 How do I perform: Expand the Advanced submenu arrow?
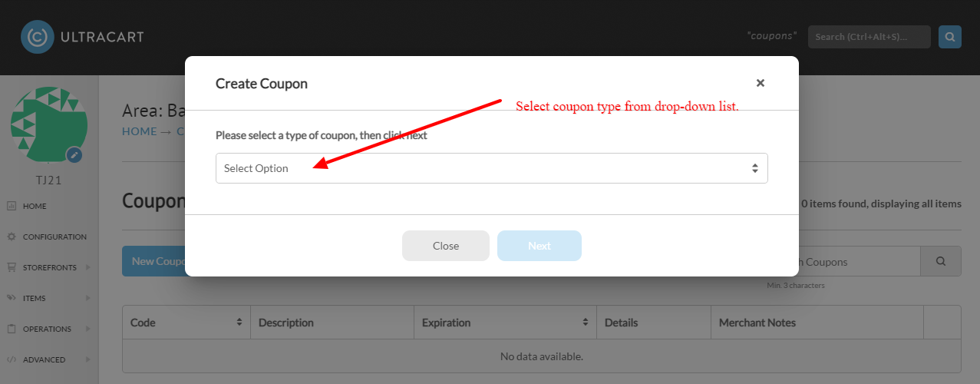87,359
